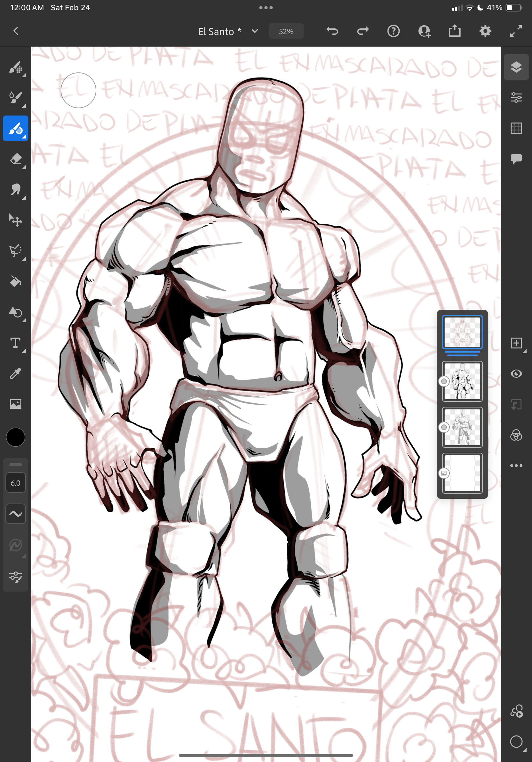Select the Eraser tool

pyautogui.click(x=16, y=159)
